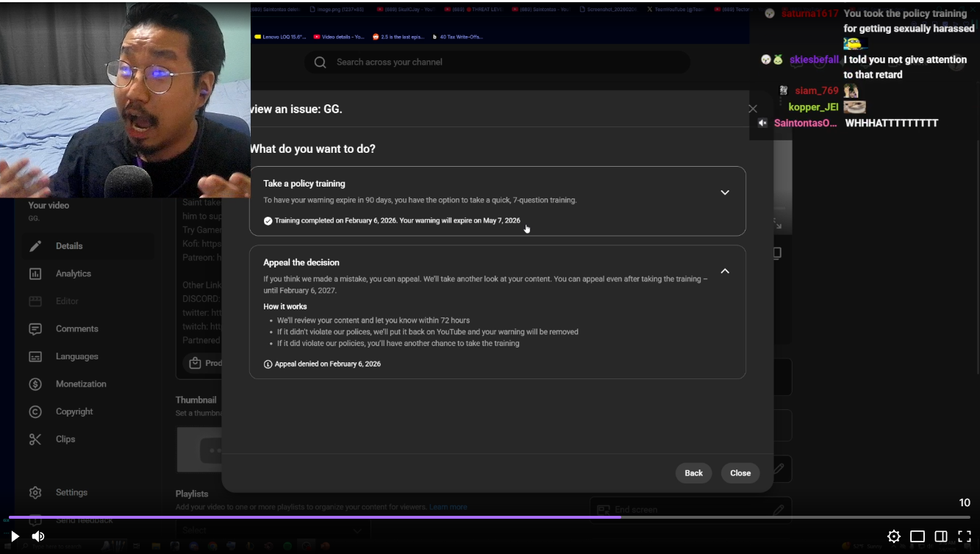This screenshot has height=554, width=980.
Task: Toggle the player side panel view
Action: tap(941, 536)
